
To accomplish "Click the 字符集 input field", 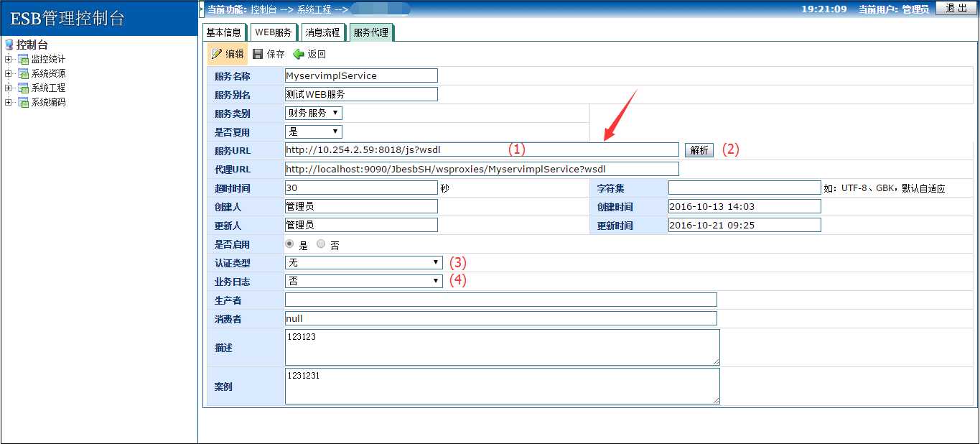I will [745, 188].
